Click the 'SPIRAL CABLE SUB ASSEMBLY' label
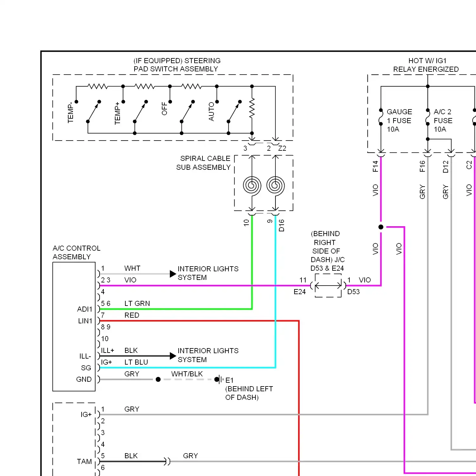 tap(203, 163)
